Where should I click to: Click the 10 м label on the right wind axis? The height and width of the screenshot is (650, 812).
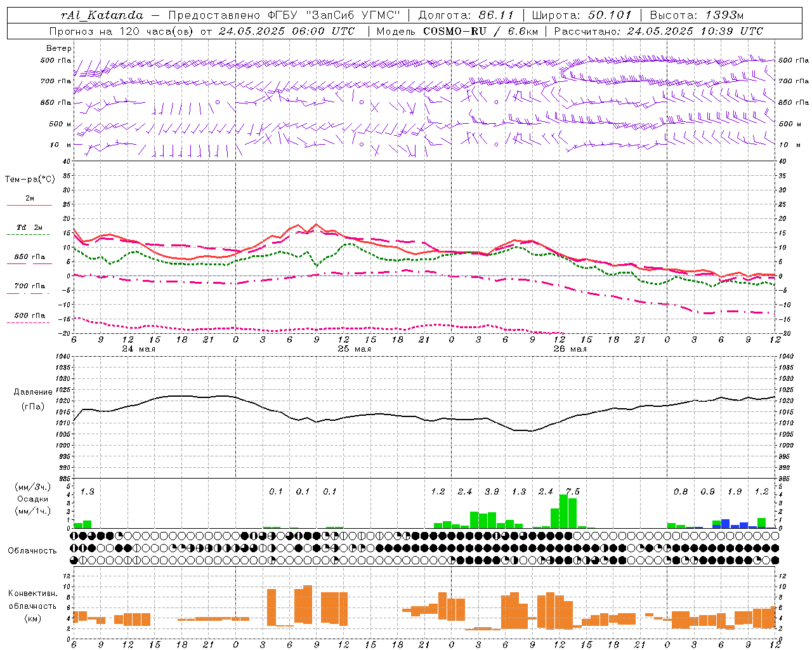click(790, 145)
